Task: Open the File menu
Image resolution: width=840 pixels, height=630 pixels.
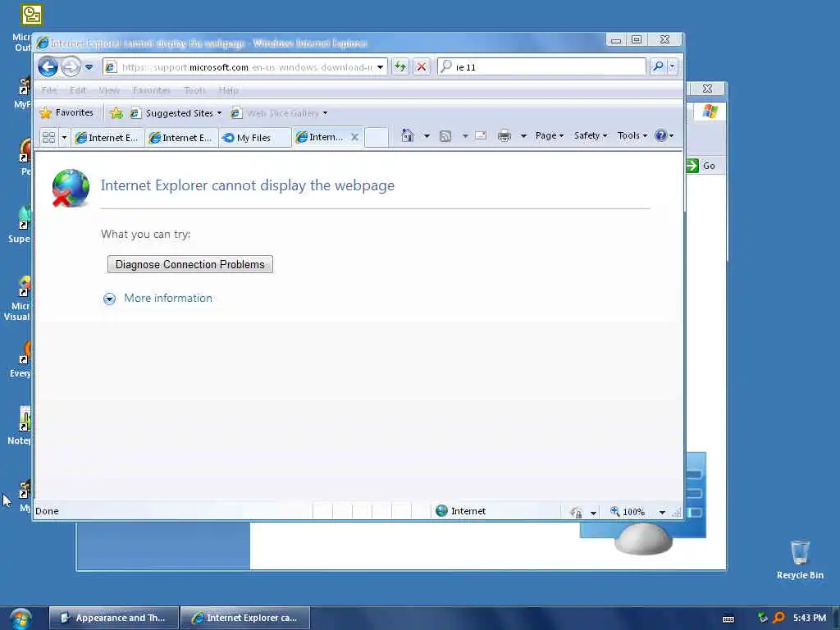Action: pyautogui.click(x=49, y=90)
